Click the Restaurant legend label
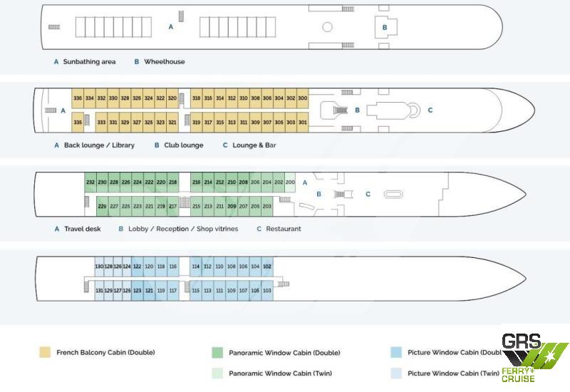Screen dimensions: 570x392 point(283,229)
